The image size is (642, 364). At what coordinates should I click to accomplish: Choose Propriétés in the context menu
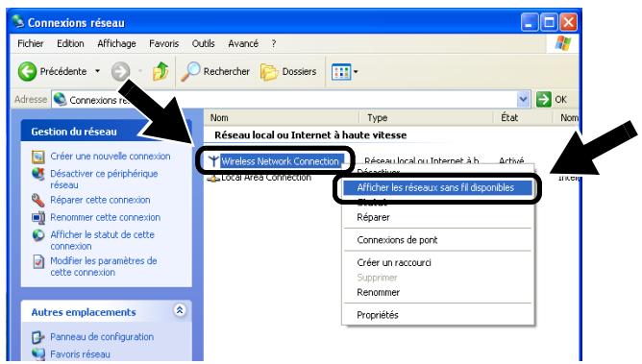(x=437, y=315)
